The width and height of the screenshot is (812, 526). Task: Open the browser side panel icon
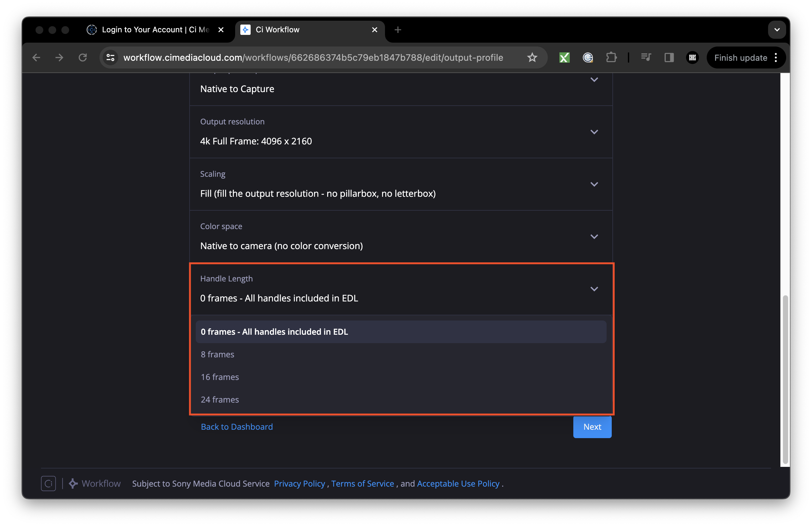[668, 57]
